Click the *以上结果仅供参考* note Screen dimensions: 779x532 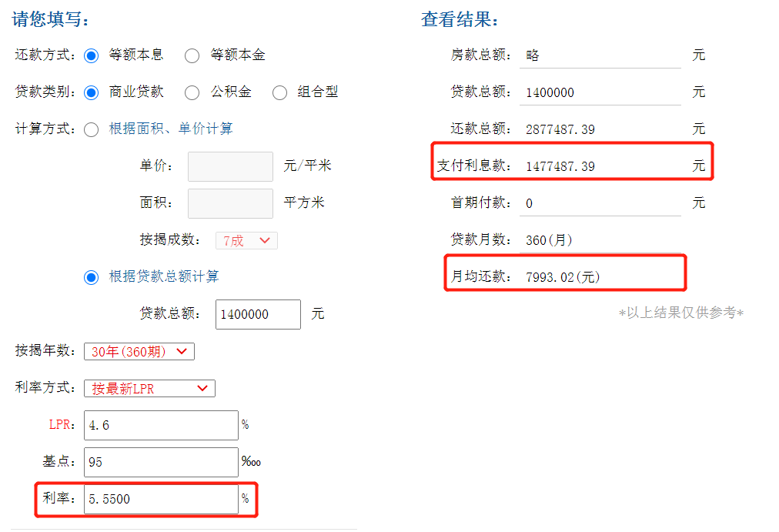(x=681, y=313)
